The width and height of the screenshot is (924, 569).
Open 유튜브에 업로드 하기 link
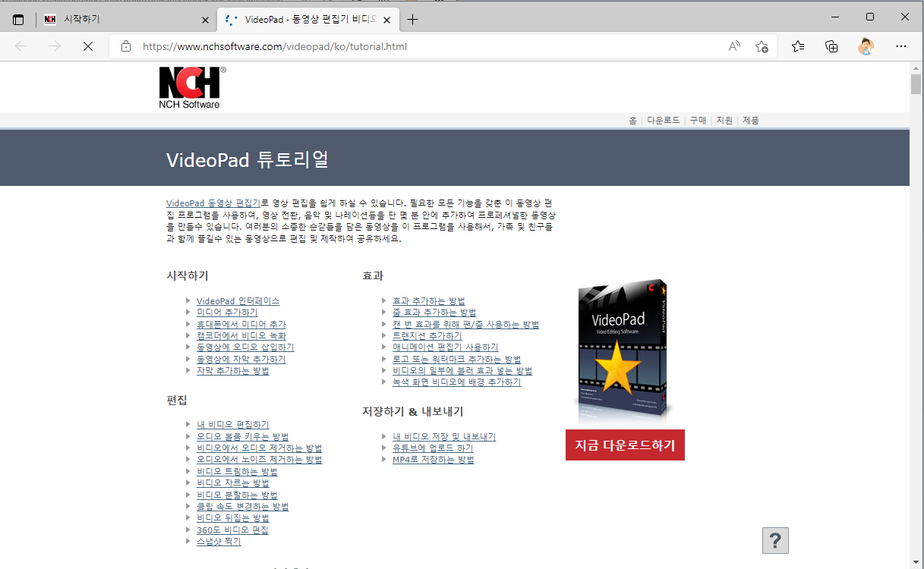coord(433,448)
